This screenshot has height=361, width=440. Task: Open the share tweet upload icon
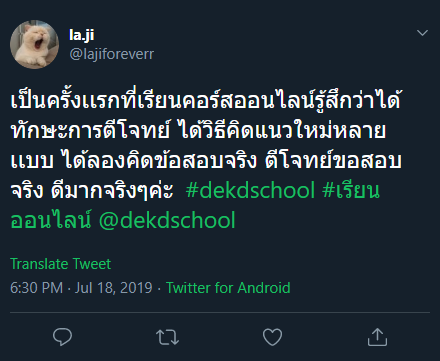click(377, 337)
